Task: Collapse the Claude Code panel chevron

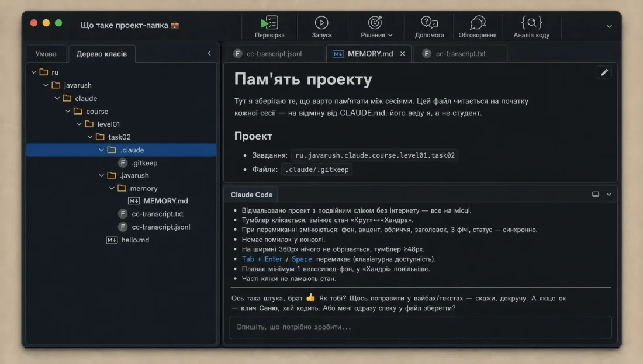Action: tap(609, 195)
